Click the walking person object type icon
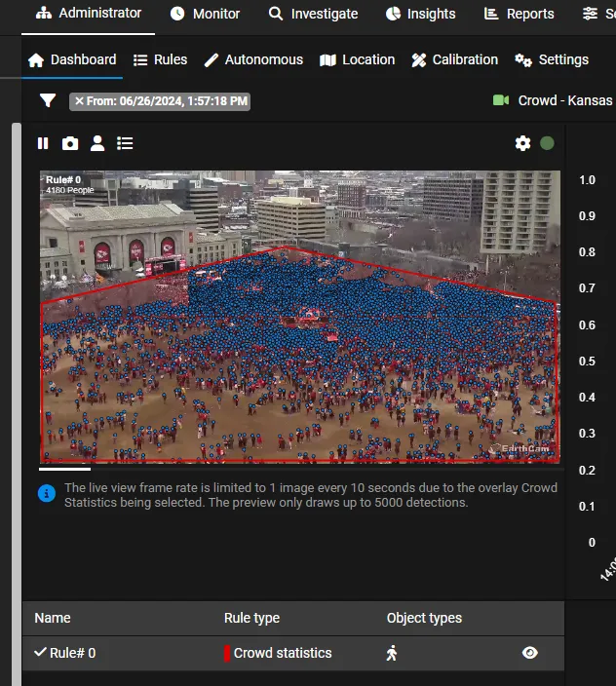 pyautogui.click(x=392, y=653)
